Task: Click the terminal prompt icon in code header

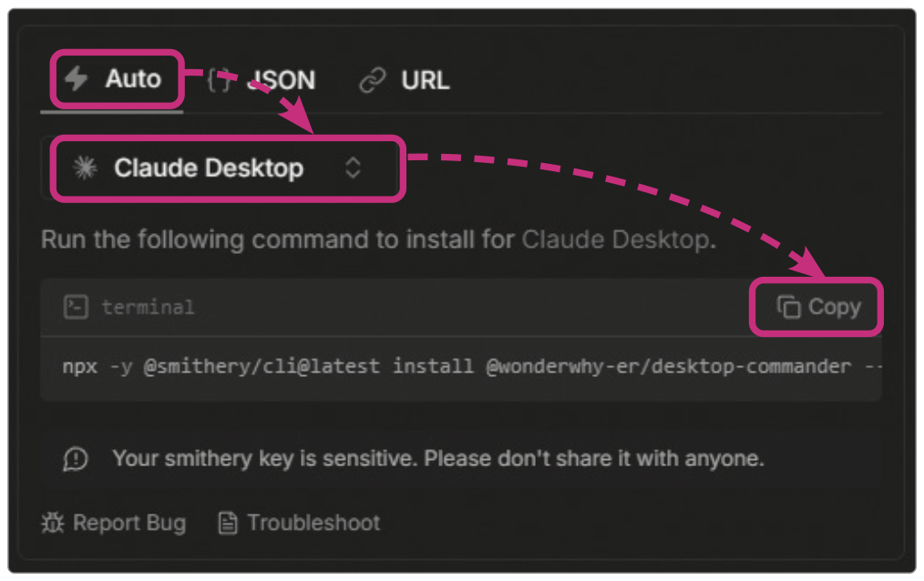Action: pos(76,307)
